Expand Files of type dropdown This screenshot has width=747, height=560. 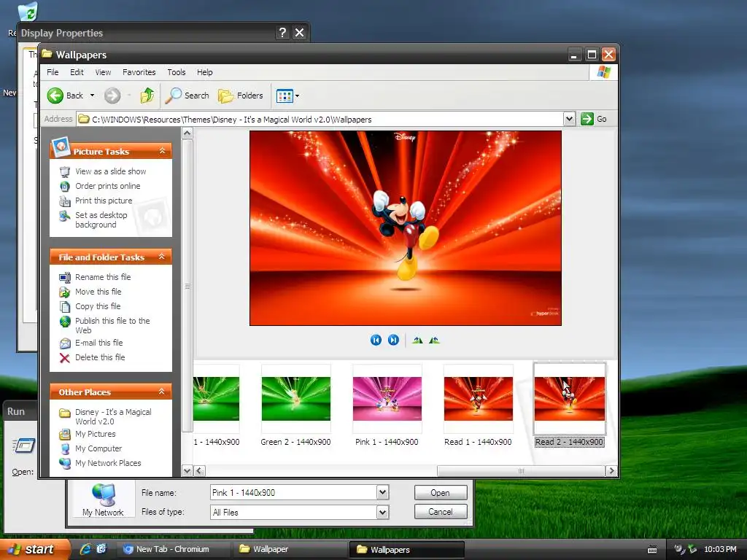(x=382, y=513)
